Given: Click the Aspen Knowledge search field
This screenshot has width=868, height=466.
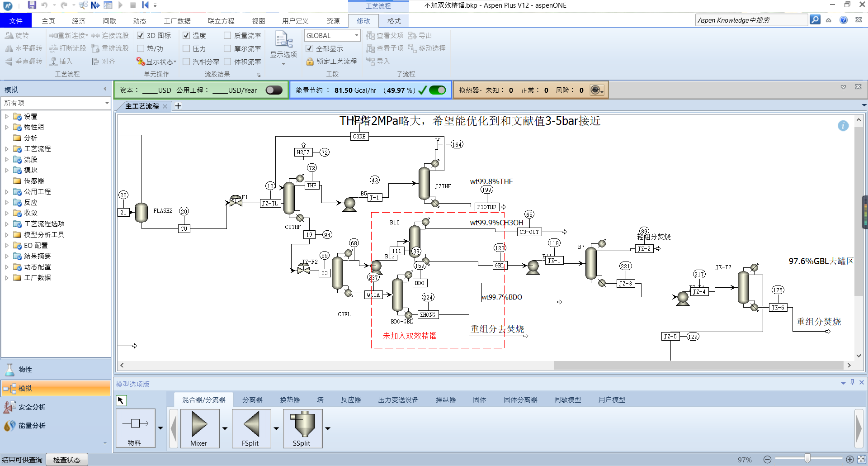Looking at the screenshot, I should coord(751,20).
